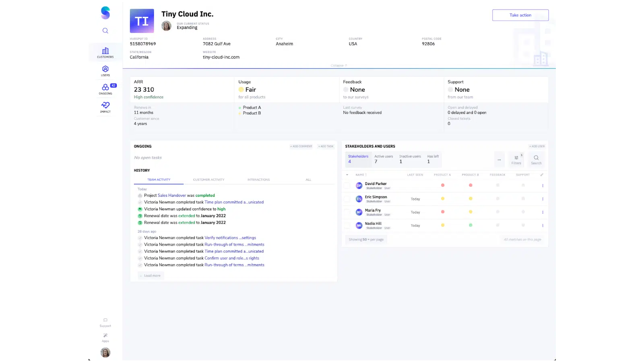
Task: Open the per-page count dropdown showing 50
Action: (365, 239)
